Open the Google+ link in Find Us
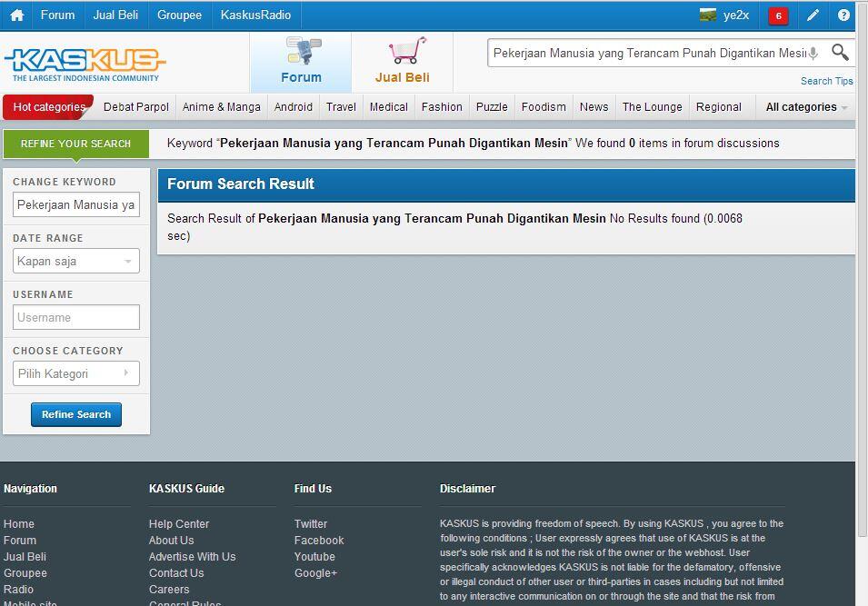868x606 pixels. [x=315, y=573]
